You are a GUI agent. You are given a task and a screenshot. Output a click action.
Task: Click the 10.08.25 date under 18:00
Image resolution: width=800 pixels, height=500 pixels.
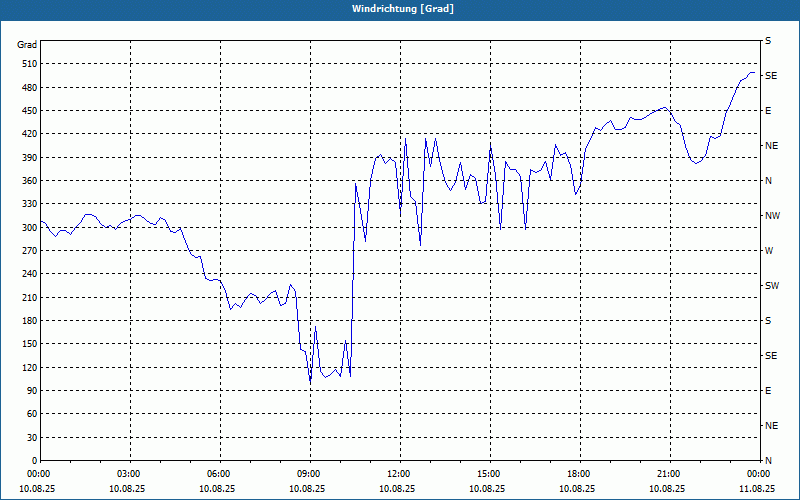(x=577, y=489)
